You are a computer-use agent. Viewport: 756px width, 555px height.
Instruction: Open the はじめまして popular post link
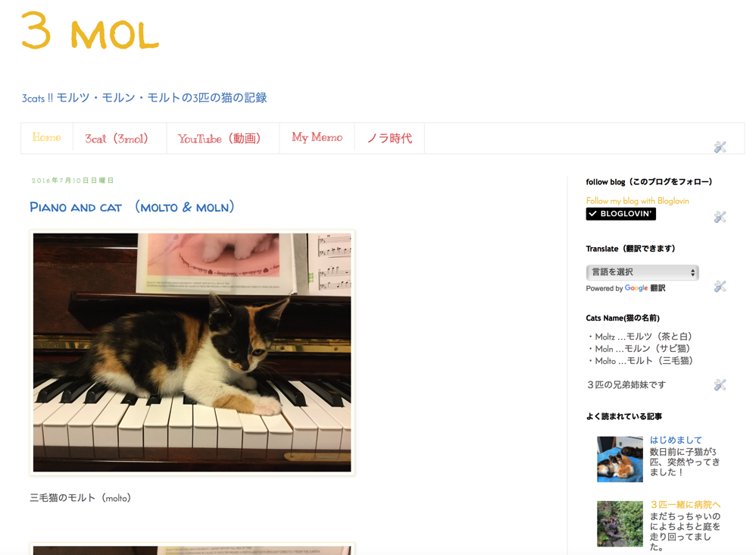676,440
